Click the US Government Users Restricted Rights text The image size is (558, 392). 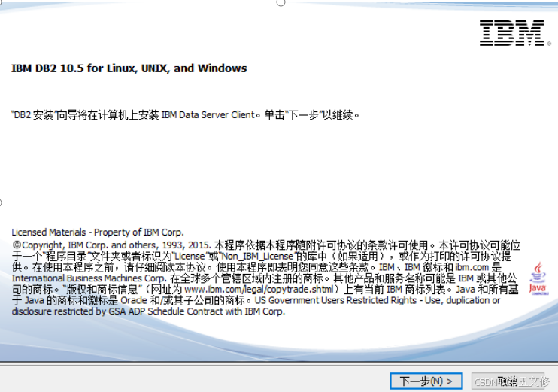click(335, 300)
